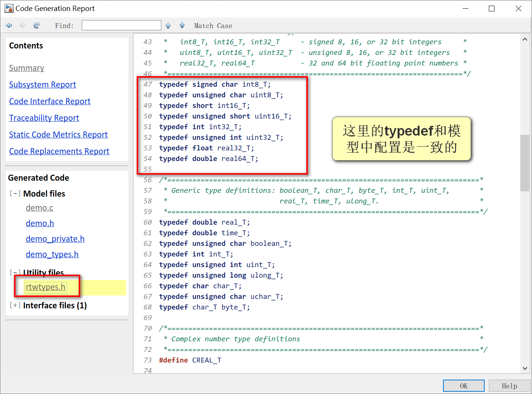
Task: Expand the Interface files (1) group
Action: 15,305
